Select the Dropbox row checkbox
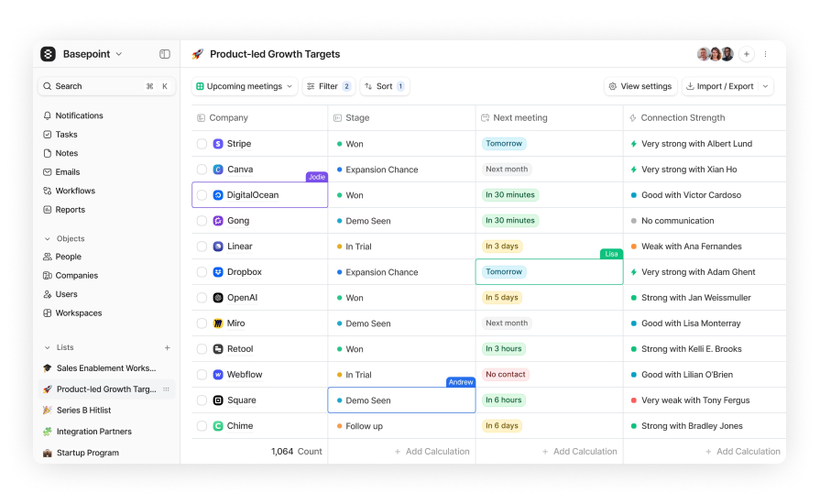Viewport: 820px width, 504px height. point(202,272)
